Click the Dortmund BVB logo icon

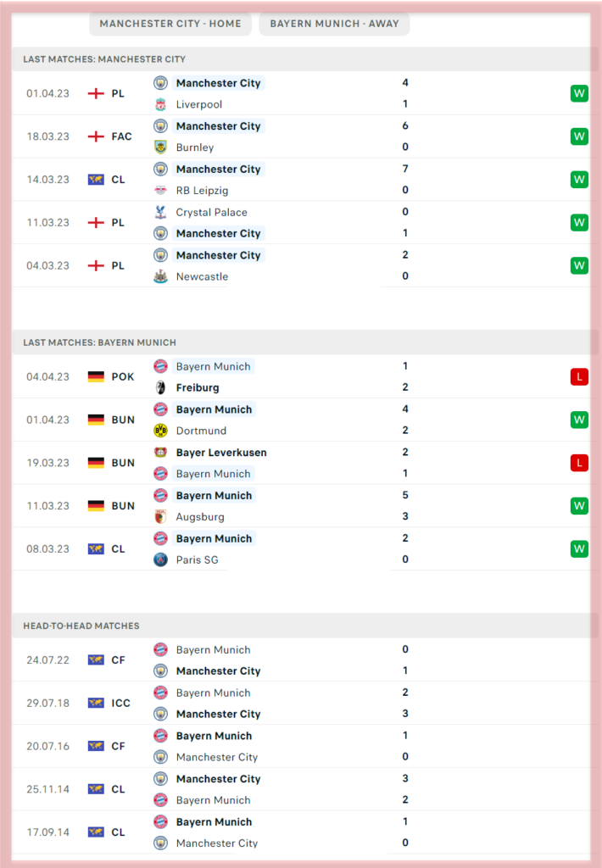(x=160, y=431)
